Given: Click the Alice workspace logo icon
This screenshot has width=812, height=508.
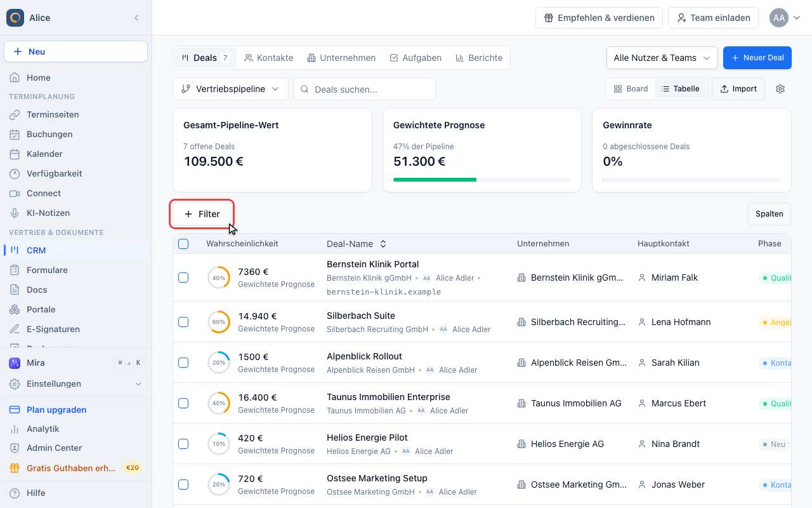Looking at the screenshot, I should point(15,18).
